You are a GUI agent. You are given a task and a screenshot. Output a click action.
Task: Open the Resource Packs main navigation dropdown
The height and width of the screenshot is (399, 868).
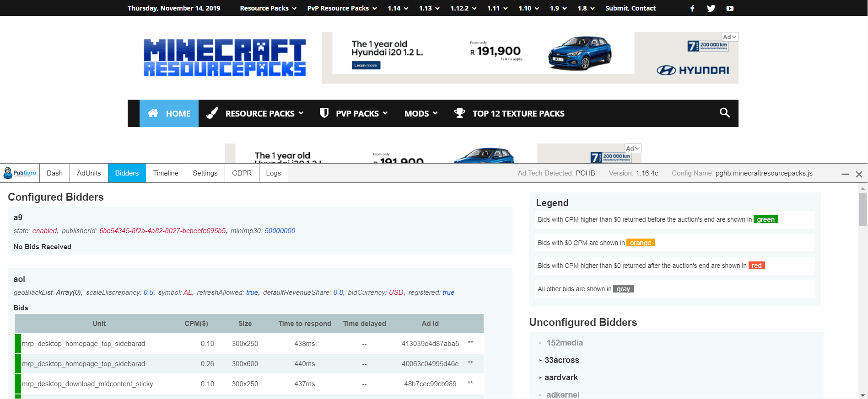tap(255, 113)
